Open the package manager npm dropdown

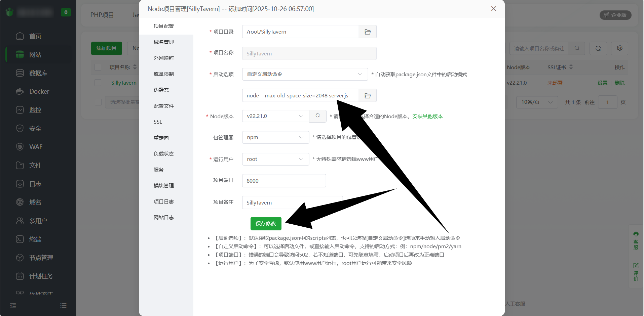click(x=275, y=137)
